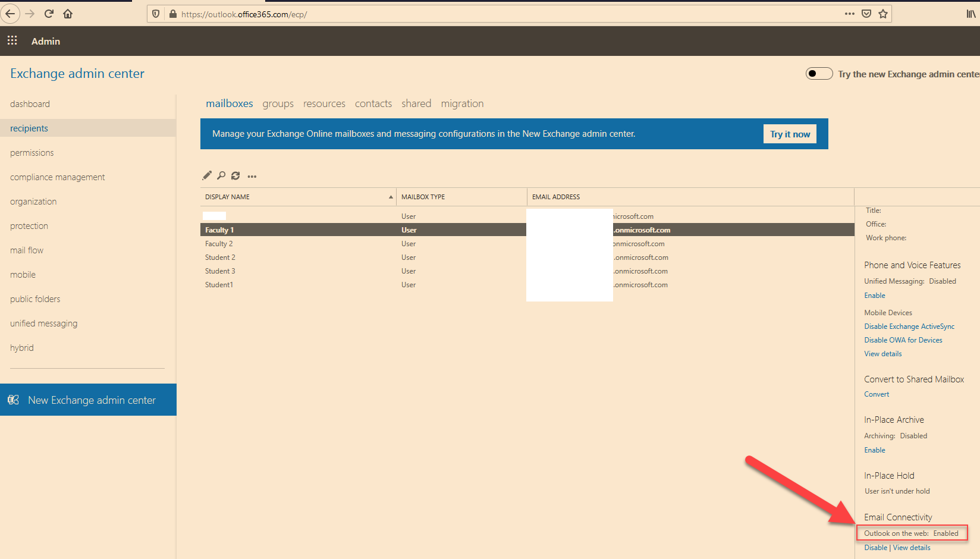Refresh the mailbox list icon

[x=235, y=175]
